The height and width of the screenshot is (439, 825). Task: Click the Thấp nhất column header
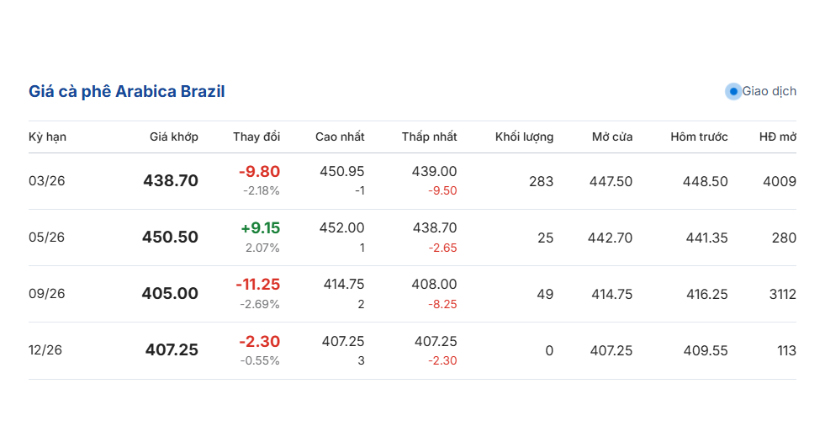pos(430,137)
